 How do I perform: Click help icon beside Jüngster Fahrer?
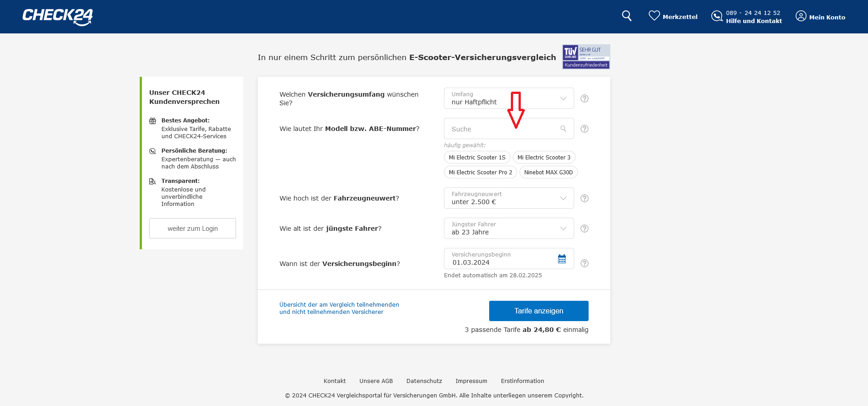pos(585,229)
